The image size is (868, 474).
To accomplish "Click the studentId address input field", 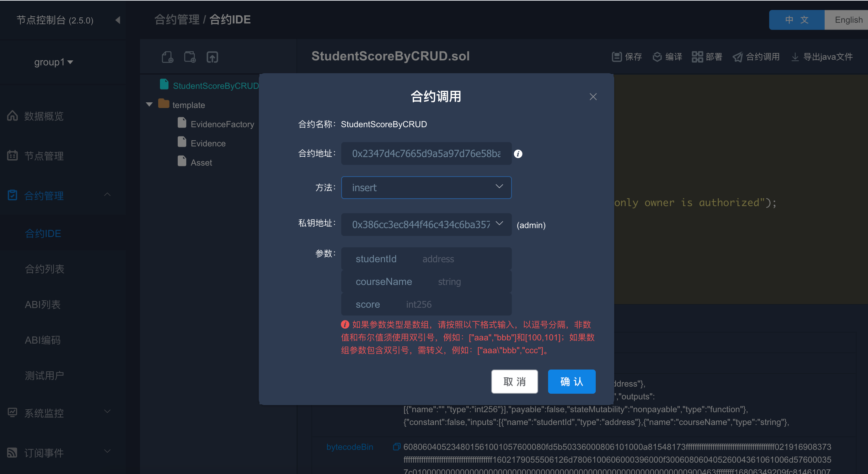I will click(462, 259).
